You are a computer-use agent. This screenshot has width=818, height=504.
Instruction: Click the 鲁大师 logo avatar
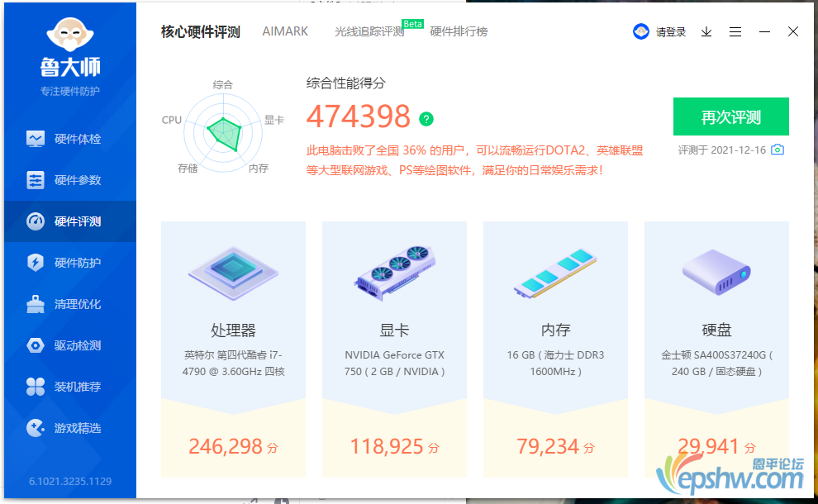point(70,34)
